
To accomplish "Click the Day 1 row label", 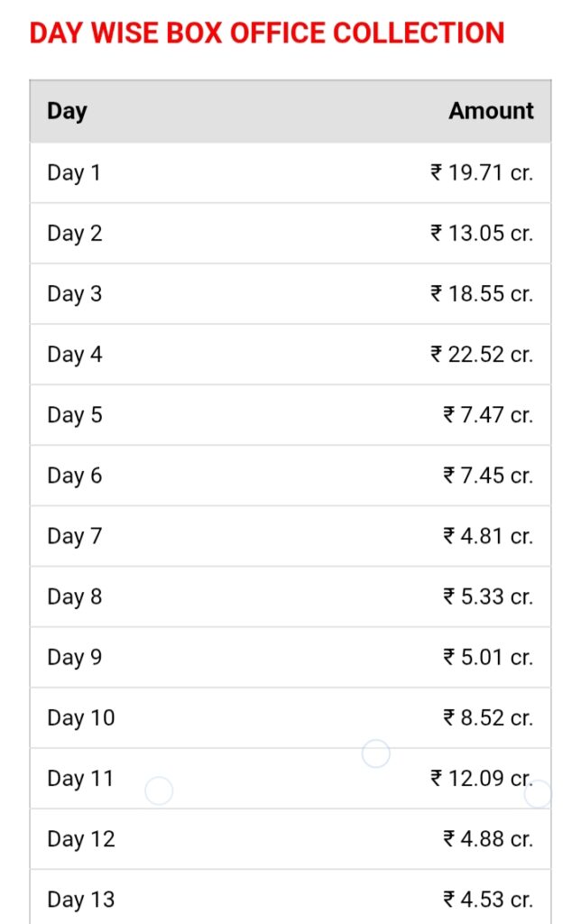I will [x=74, y=173].
